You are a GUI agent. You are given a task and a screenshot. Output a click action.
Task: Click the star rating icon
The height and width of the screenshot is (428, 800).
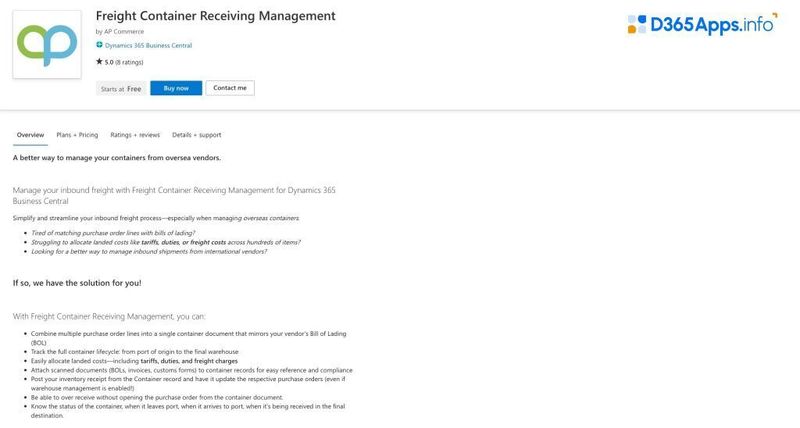(99, 62)
